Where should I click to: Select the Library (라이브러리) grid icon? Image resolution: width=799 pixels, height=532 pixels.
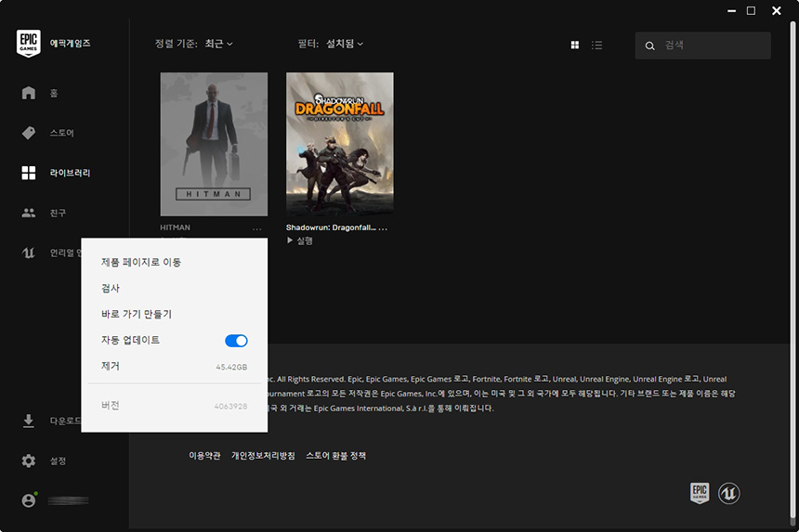(29, 173)
